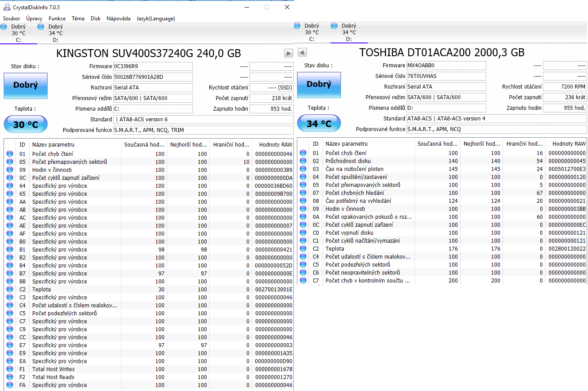Click status icon for Toshiba C2 Teplota
Viewport: 588px width, 391px height.
(x=303, y=249)
